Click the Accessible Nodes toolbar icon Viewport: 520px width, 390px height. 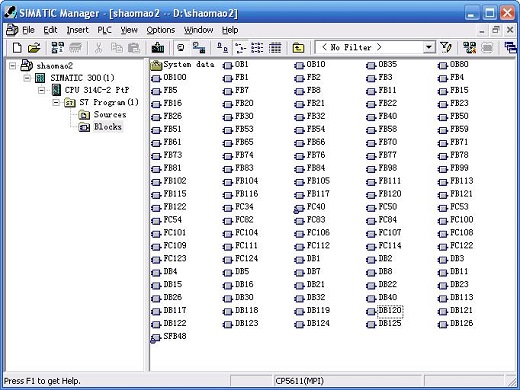pos(57,48)
